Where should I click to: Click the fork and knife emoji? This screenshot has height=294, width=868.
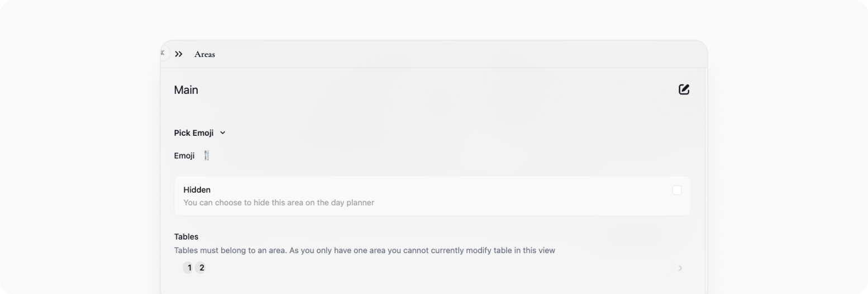coord(207,156)
